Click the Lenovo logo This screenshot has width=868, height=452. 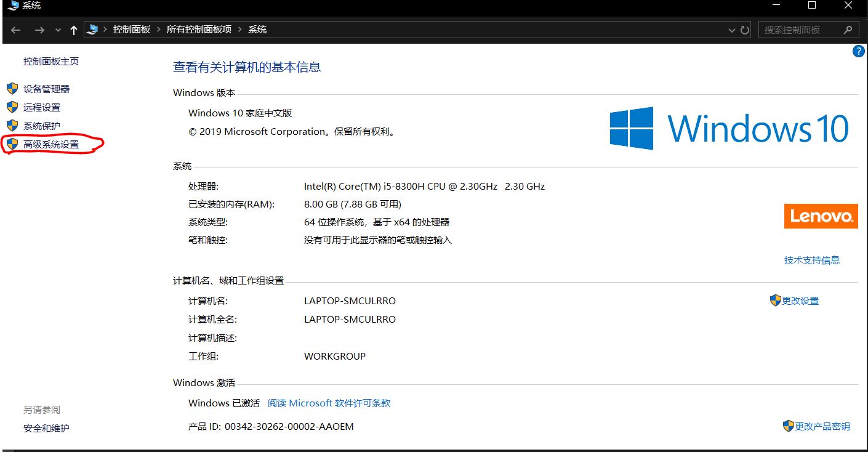[821, 216]
